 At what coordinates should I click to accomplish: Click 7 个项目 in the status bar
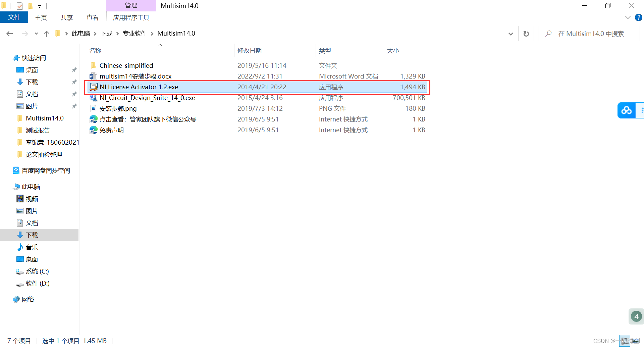pos(19,341)
